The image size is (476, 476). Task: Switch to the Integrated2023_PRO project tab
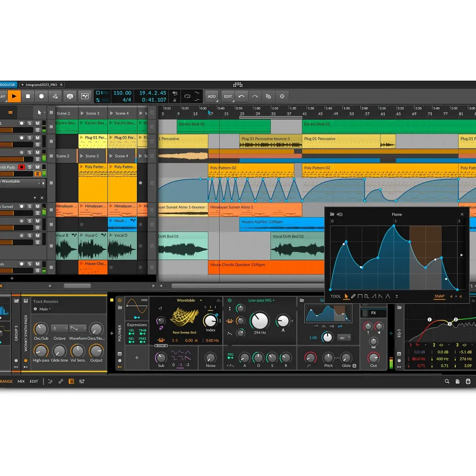point(41,85)
